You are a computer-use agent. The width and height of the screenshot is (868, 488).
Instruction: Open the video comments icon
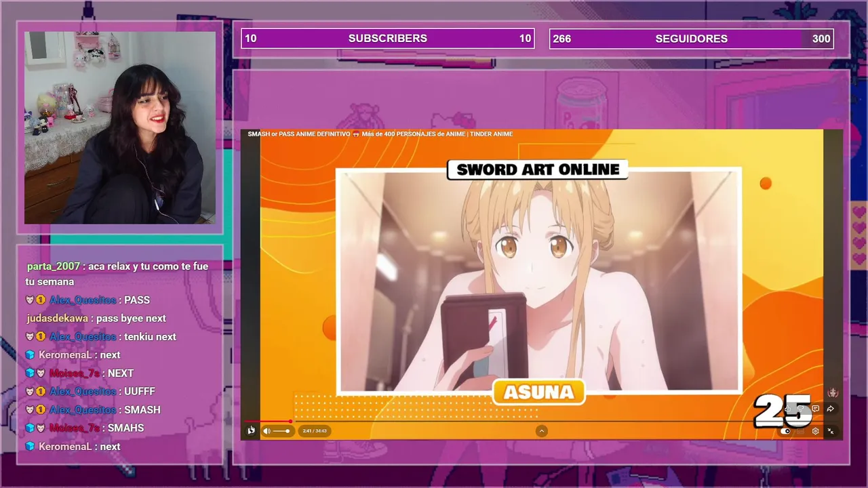tap(815, 409)
